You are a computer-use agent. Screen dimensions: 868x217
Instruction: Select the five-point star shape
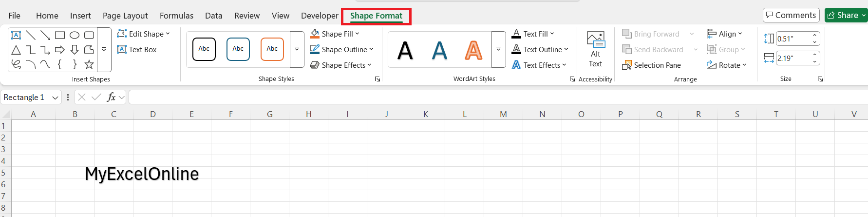click(x=89, y=64)
